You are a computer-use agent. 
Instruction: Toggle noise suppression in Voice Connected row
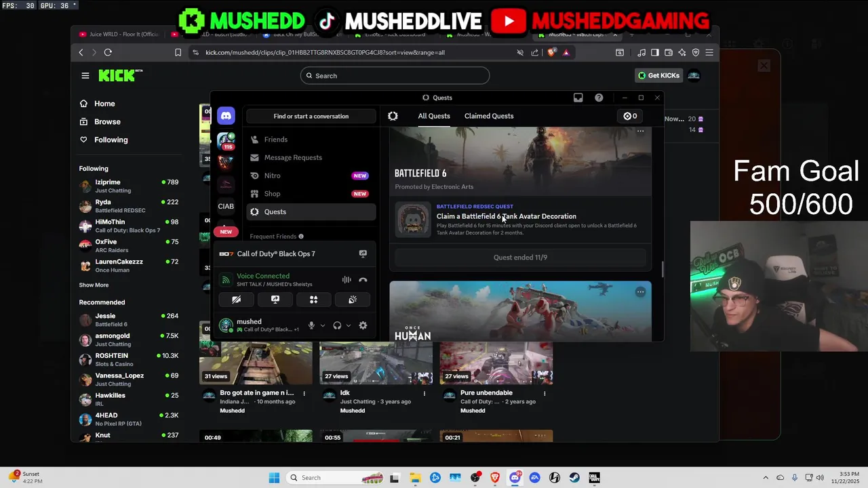click(x=347, y=280)
